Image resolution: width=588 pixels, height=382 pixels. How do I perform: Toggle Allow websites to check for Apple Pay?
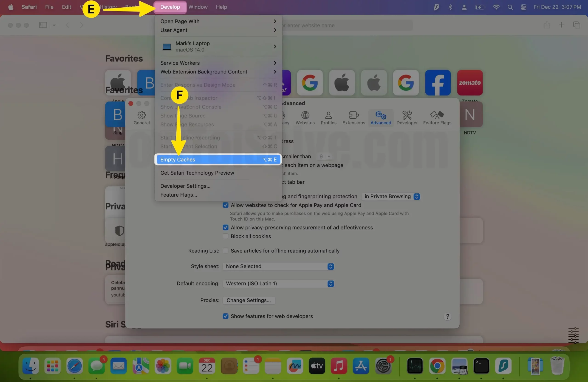click(x=225, y=205)
